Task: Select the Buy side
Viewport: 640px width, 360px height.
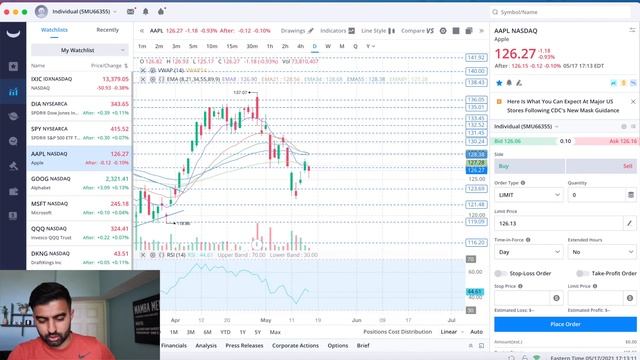Action: coord(529,166)
